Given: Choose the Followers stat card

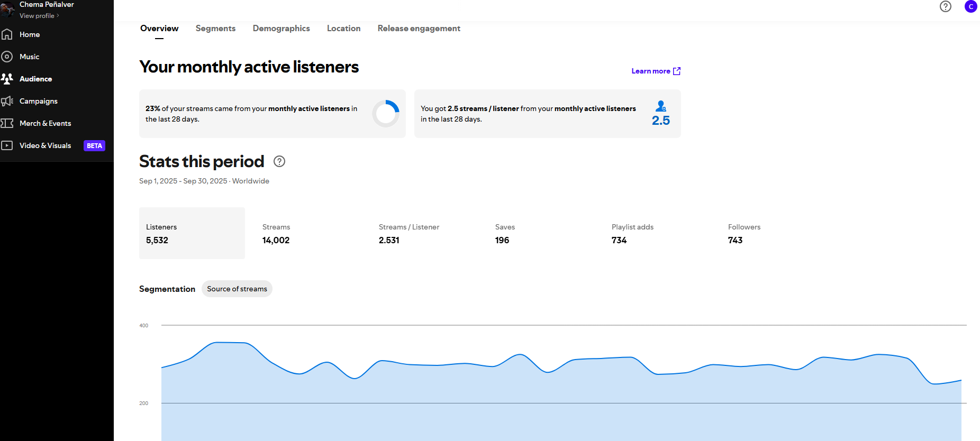Looking at the screenshot, I should coord(774,233).
